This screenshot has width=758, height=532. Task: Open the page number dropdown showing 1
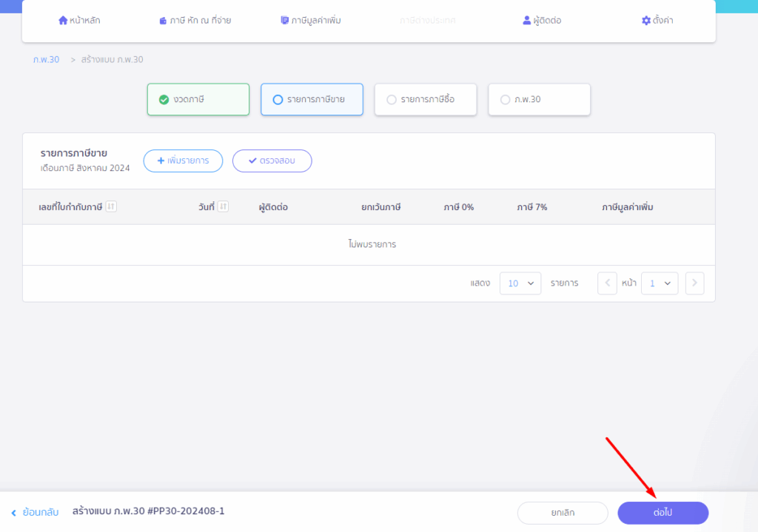(x=659, y=283)
